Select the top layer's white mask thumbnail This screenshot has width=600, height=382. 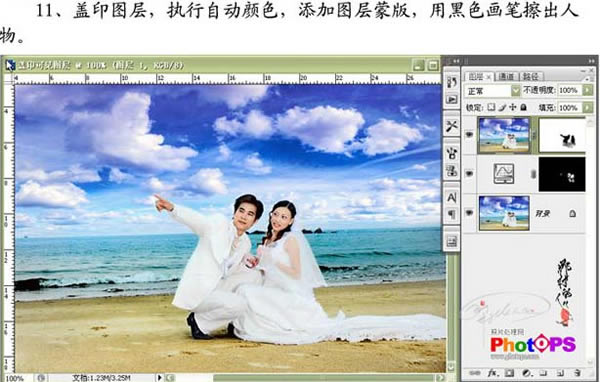[562, 135]
